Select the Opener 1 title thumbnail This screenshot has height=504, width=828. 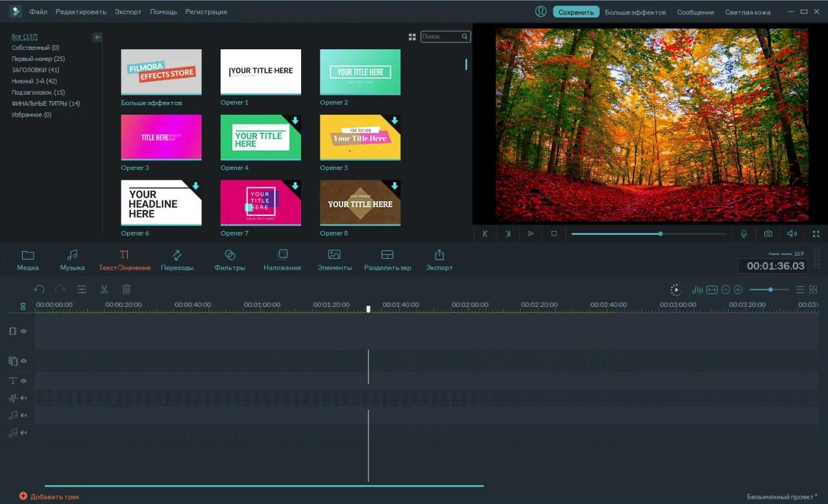(261, 71)
